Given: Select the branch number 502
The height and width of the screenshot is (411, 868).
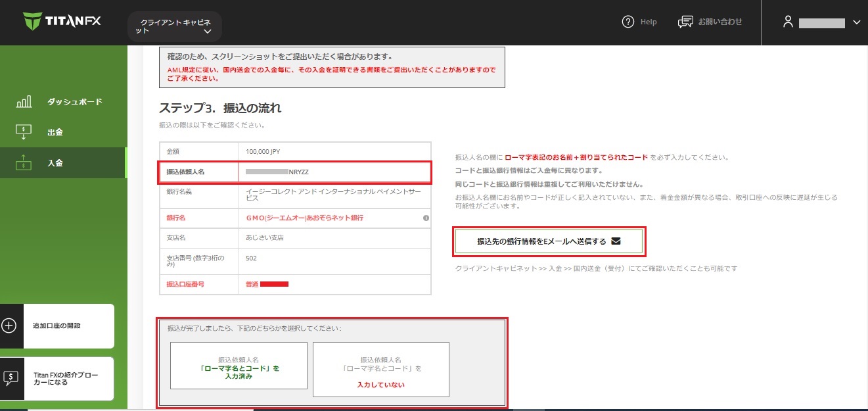Looking at the screenshot, I should (251, 258).
